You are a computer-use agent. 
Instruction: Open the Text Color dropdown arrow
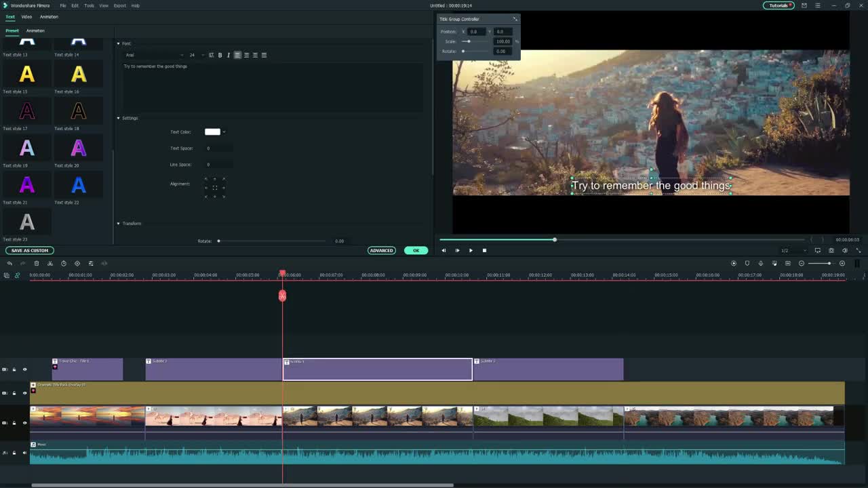click(224, 132)
